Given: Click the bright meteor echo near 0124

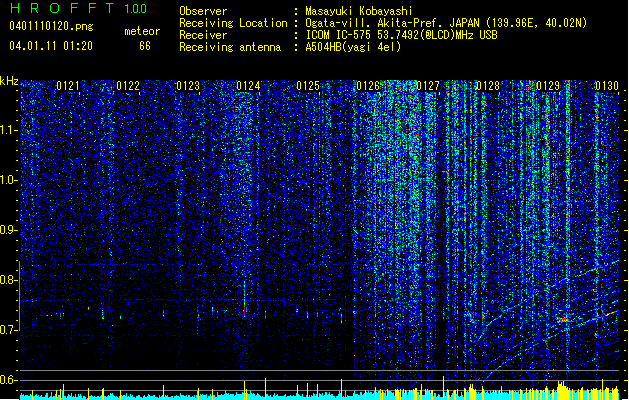Looking at the screenshot, I should (x=244, y=299).
